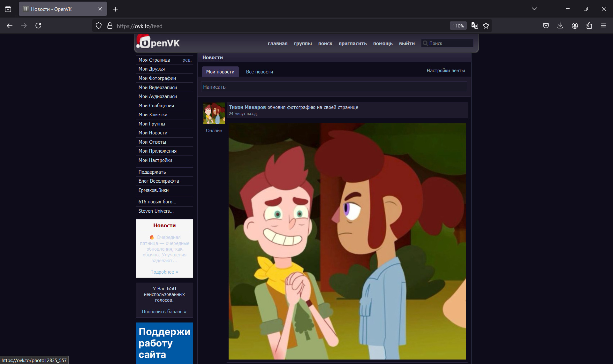Image resolution: width=613 pixels, height=364 pixels.
Task: Switch to Все новости tab
Action: pos(259,72)
